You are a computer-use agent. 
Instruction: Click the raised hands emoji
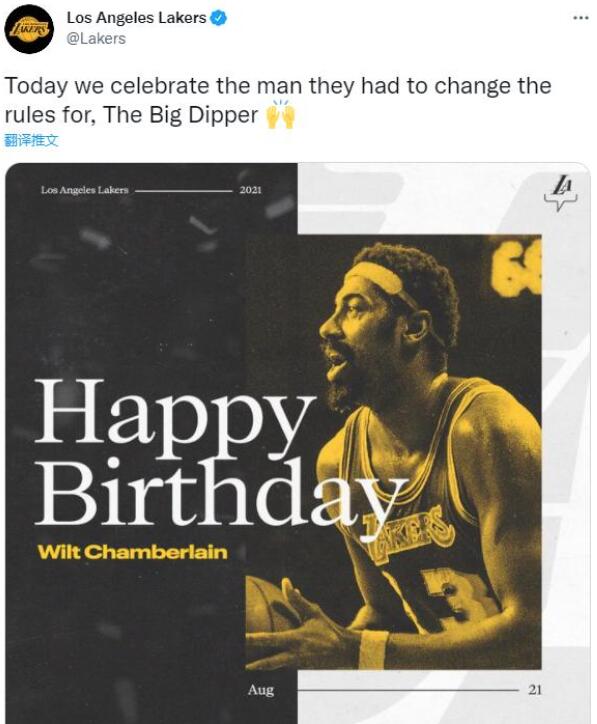point(280,115)
